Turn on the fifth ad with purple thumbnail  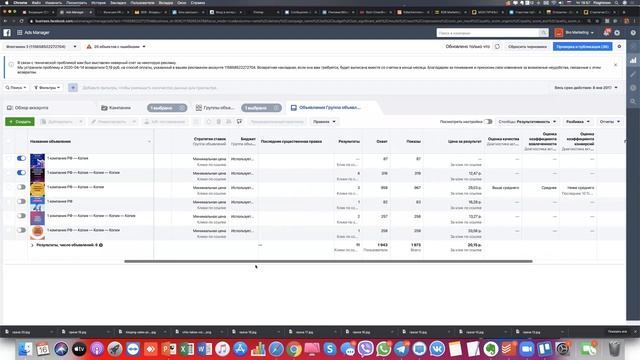21,216
